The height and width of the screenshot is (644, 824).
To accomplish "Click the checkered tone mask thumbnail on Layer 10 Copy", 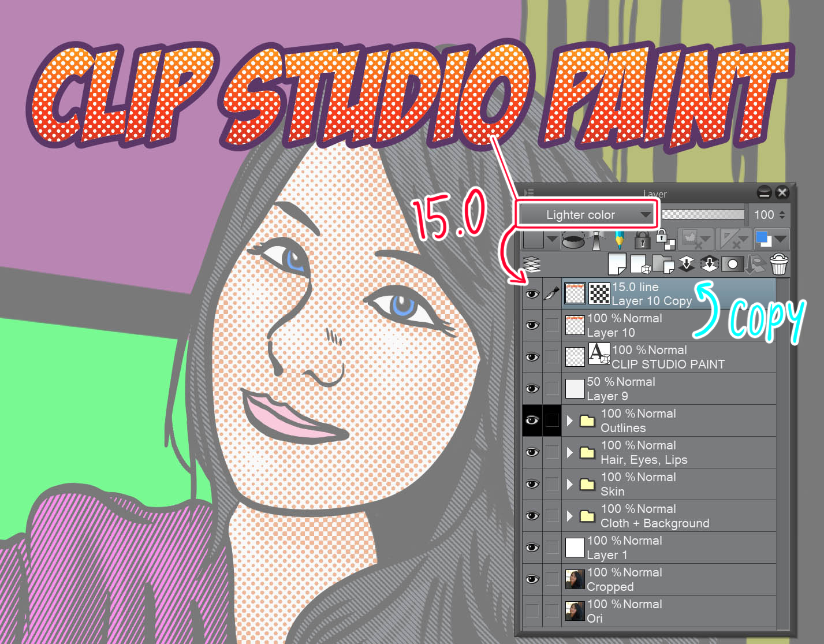I will (599, 294).
